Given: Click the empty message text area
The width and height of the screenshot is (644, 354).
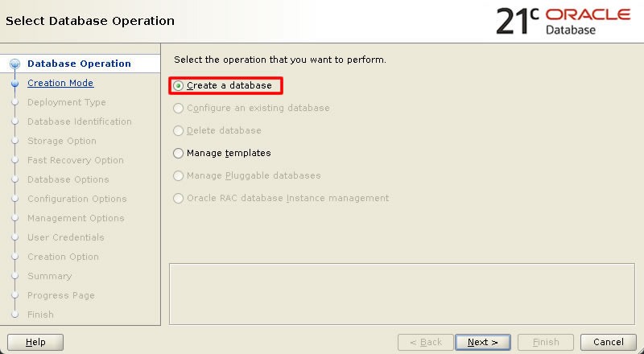Looking at the screenshot, I should pyautogui.click(x=402, y=294).
